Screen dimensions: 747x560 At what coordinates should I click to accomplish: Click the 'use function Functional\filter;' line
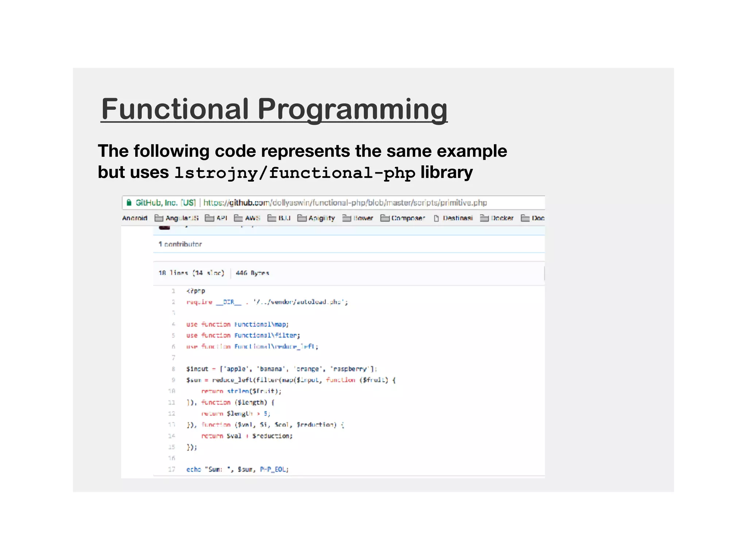pyautogui.click(x=243, y=335)
